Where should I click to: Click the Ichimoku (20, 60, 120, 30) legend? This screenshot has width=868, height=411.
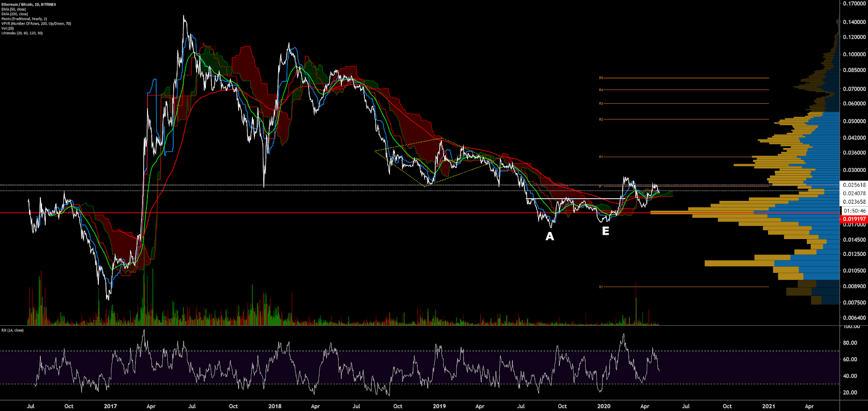[22, 33]
